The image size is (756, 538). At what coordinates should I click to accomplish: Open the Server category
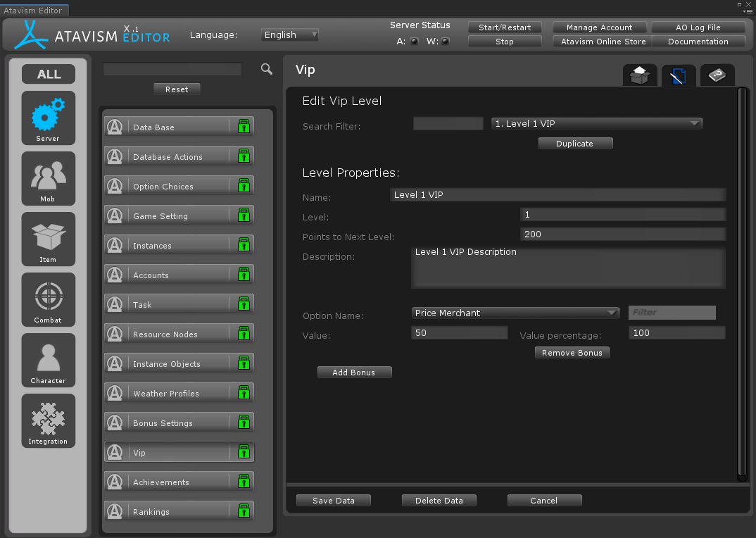tap(48, 118)
